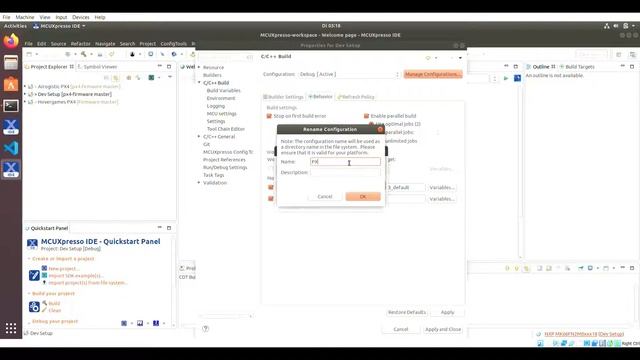Select Tool Chain Editor in properties tree

(x=226, y=129)
